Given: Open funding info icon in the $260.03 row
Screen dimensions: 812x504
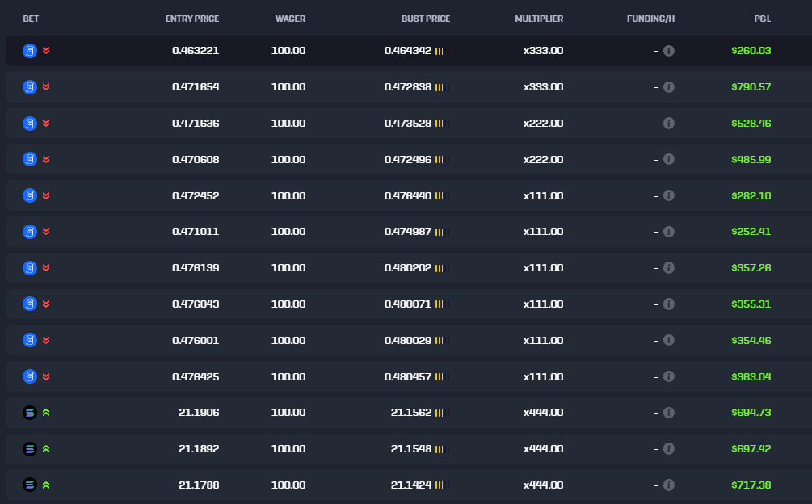Looking at the screenshot, I should click(x=669, y=51).
